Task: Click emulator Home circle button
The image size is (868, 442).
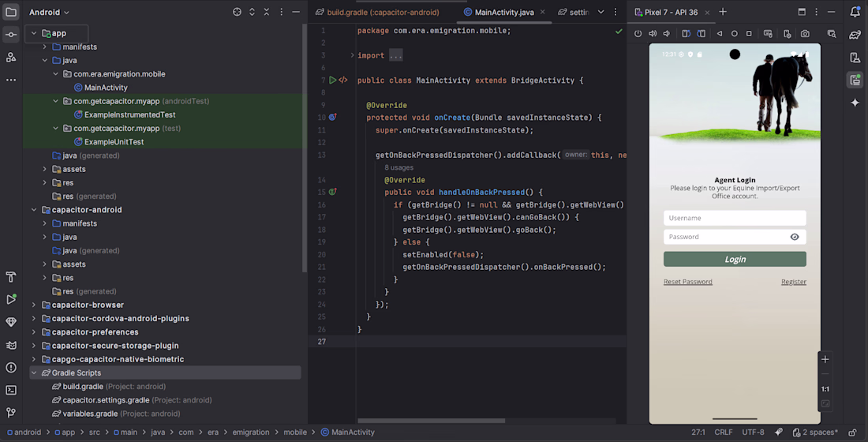Action: tap(734, 34)
